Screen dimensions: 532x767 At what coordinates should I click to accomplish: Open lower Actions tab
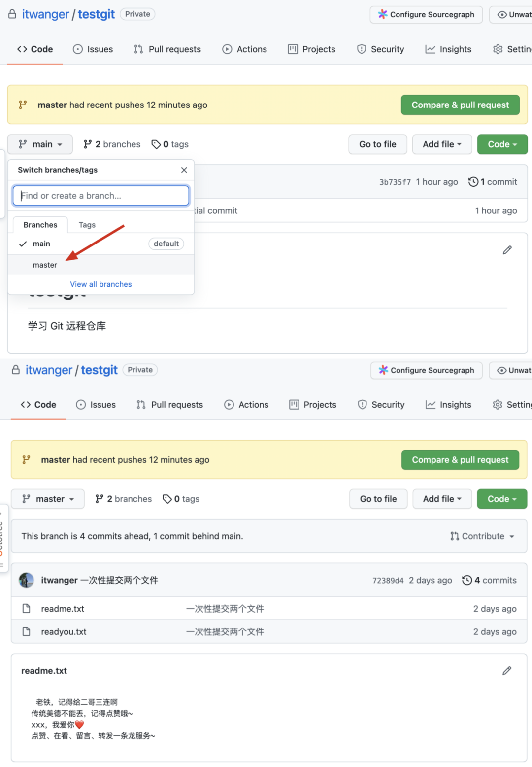pyautogui.click(x=246, y=405)
